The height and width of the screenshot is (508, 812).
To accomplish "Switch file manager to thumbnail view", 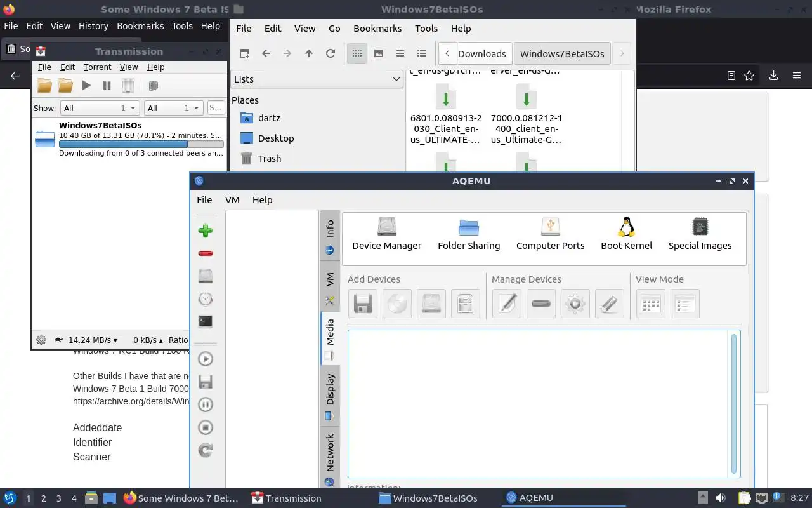I will (x=379, y=53).
